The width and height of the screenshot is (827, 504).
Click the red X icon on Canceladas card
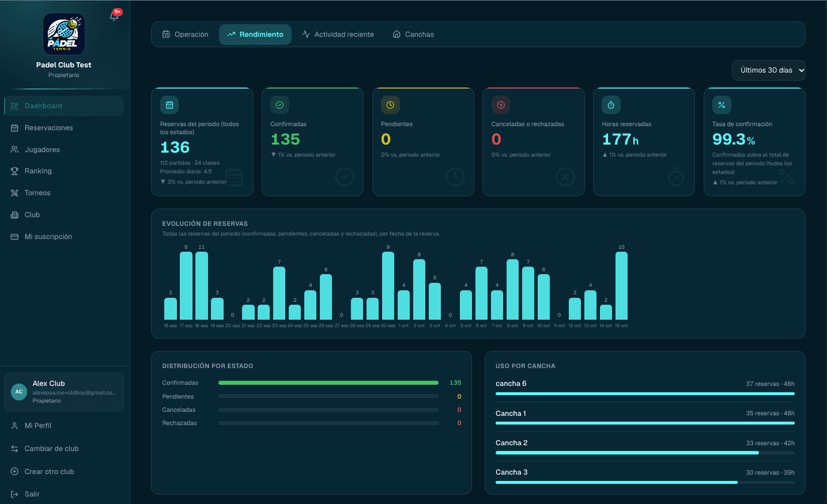[x=501, y=105]
